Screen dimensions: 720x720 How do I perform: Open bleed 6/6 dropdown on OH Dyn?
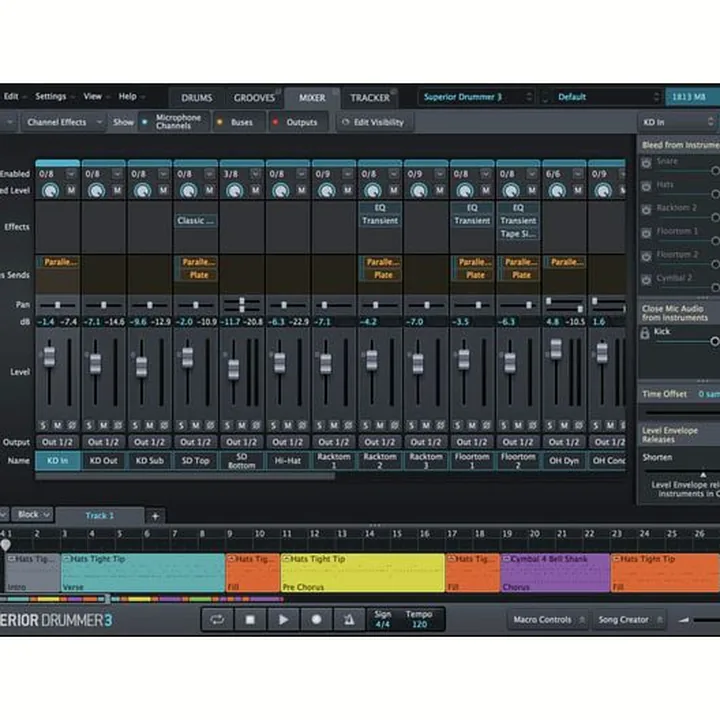tap(578, 174)
